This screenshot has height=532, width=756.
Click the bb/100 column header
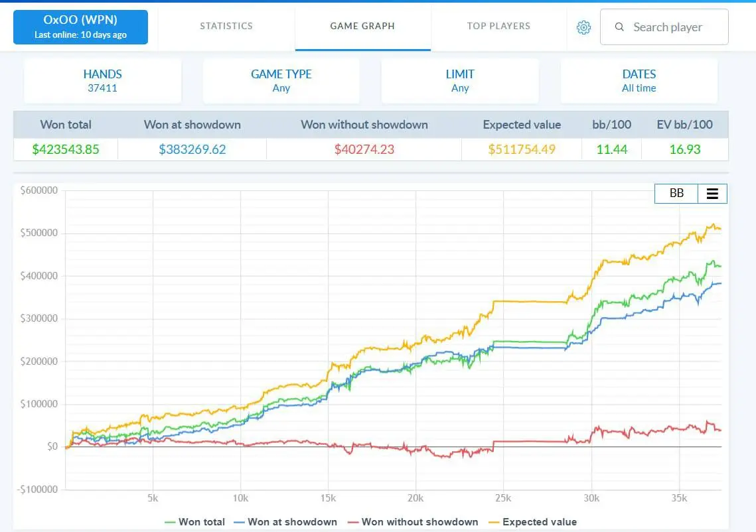[x=612, y=125]
